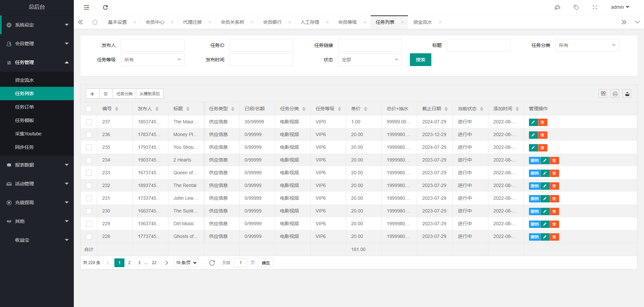Viewport: 644px width, 307px height.
Task: Tick the checkbox for task 233
Action: [x=89, y=173]
